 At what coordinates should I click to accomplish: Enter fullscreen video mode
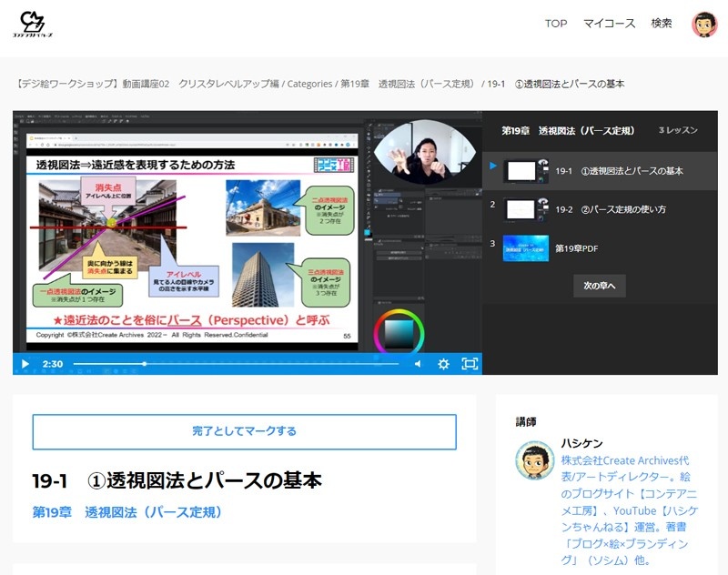point(470,364)
